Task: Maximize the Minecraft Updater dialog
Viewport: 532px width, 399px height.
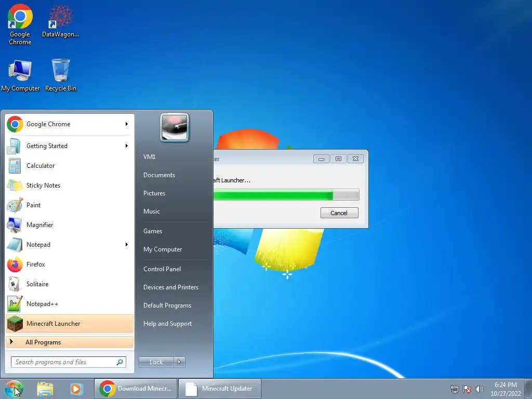Action: [x=338, y=159]
